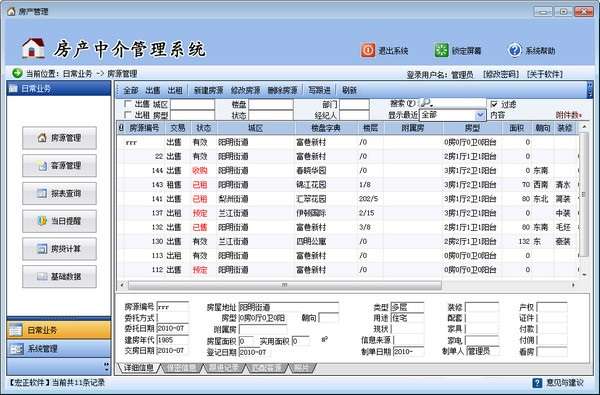The height and width of the screenshot is (395, 600).
Task: Click the vertical scrollbar thumb of the table
Action: (584, 194)
